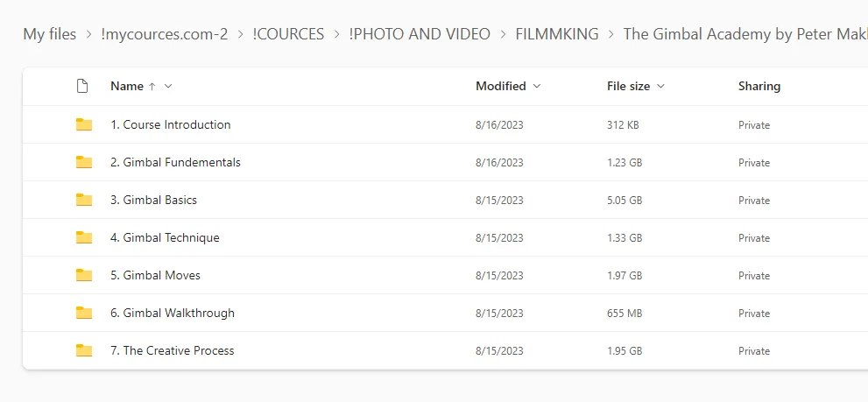This screenshot has width=868, height=402.
Task: Go to My files in breadcrumb
Action: click(x=49, y=34)
